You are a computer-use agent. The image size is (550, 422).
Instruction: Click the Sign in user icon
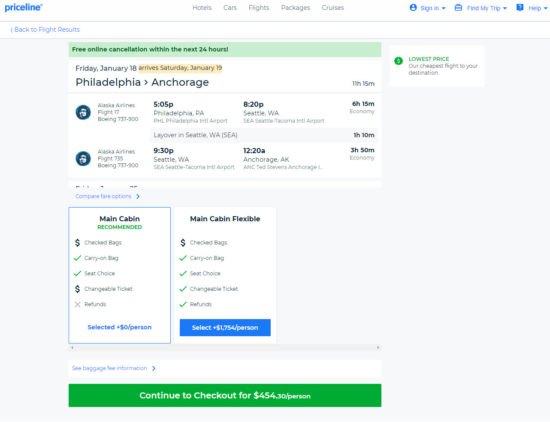tap(413, 7)
